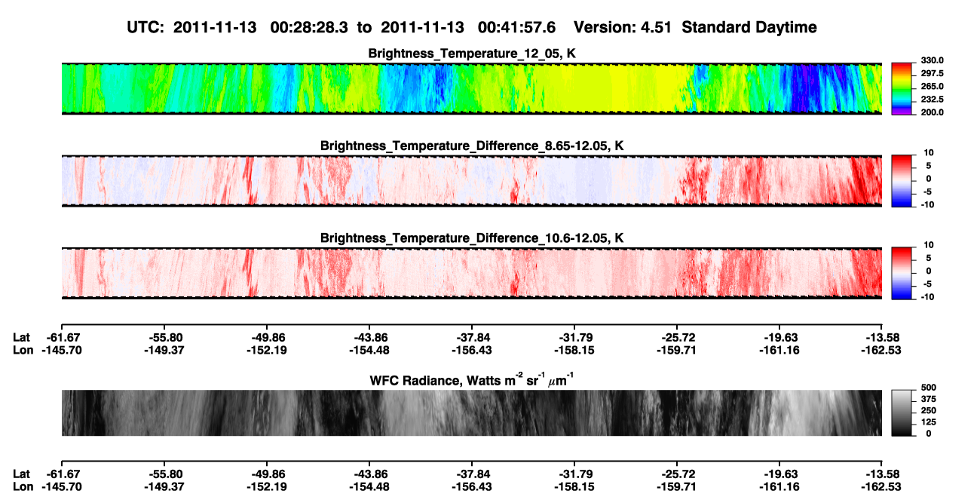Click the start time '00:28:28.3' in the header
This screenshot has height=503, width=980.
[310, 28]
